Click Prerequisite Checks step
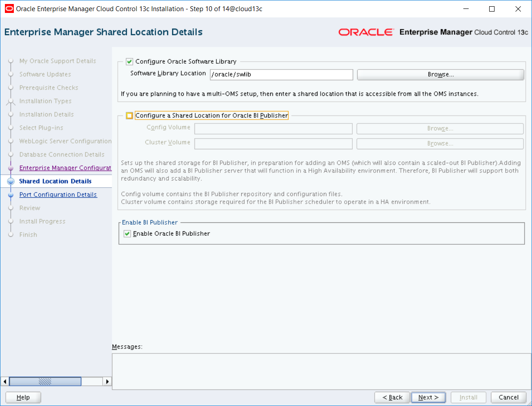 point(49,88)
